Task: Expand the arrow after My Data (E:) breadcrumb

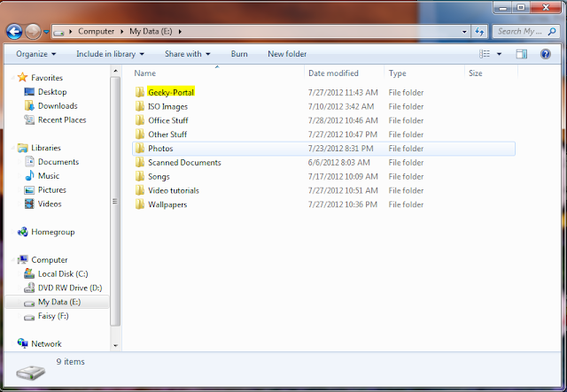Action: point(180,32)
